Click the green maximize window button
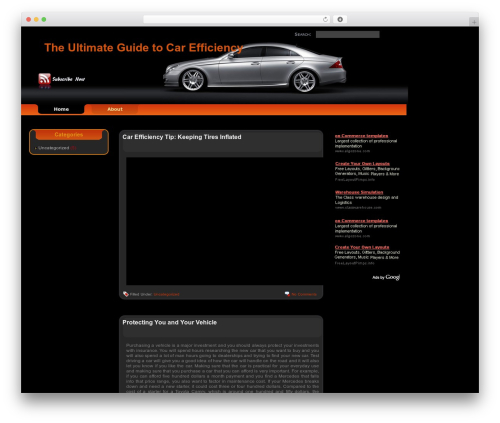 [44, 19]
